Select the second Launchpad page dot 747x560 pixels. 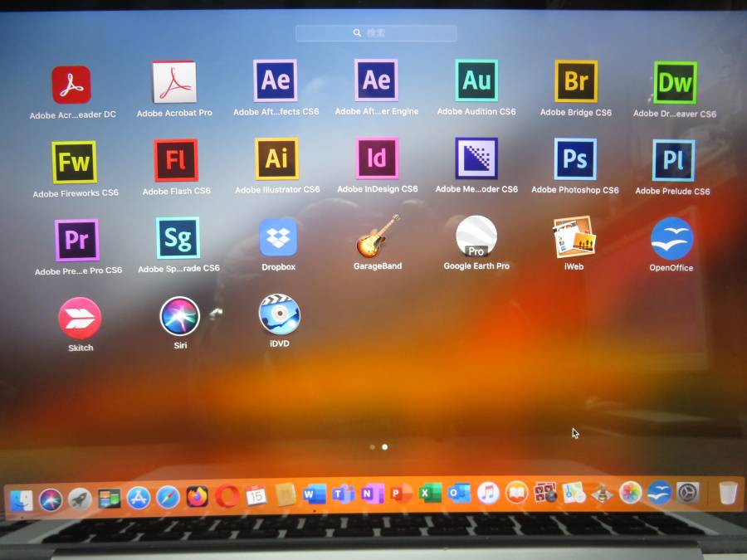385,446
